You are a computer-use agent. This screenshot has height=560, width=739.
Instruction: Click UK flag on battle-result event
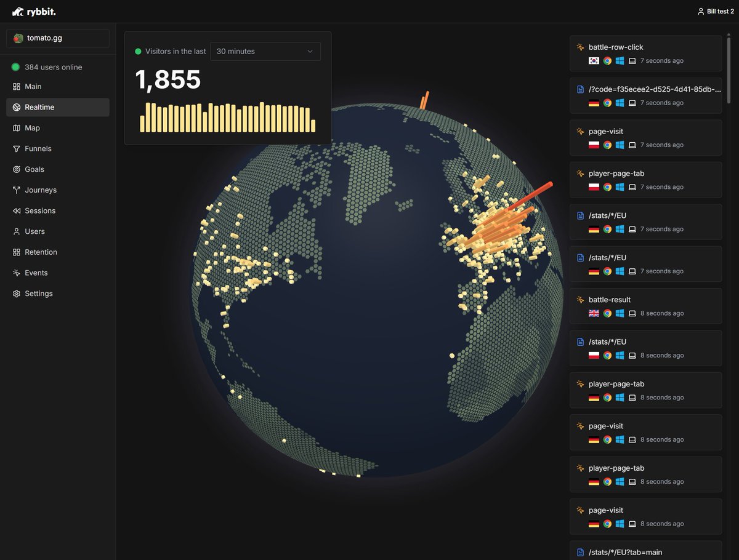point(594,313)
